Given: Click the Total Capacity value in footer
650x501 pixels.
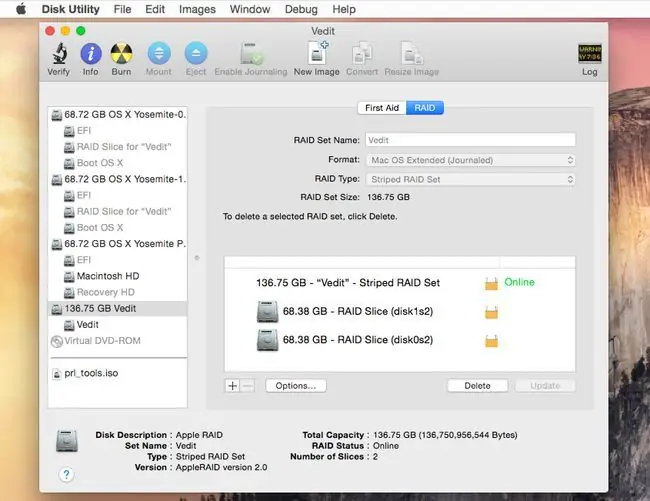Looking at the screenshot, I should (445, 435).
